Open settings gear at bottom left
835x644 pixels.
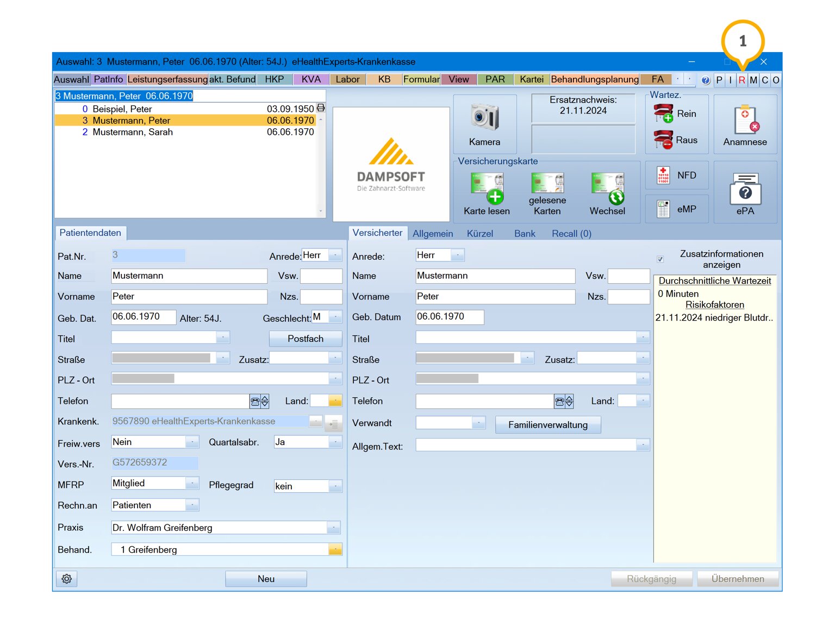click(67, 579)
